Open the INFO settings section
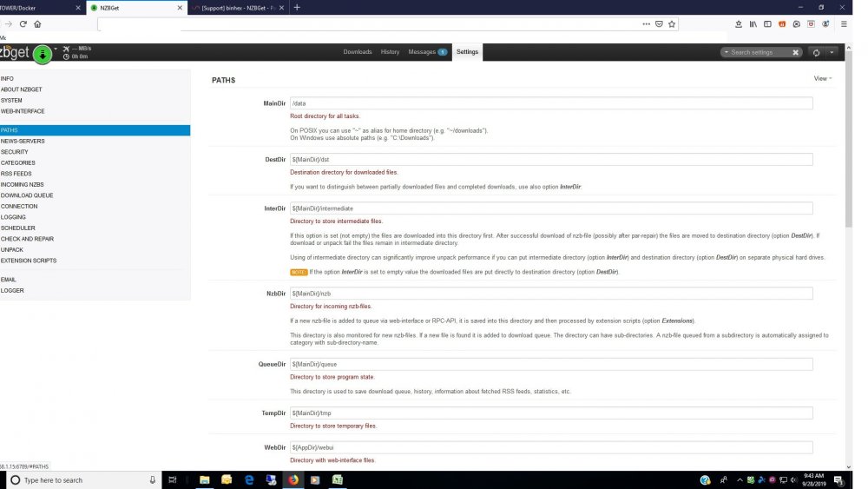This screenshot has height=489, width=868. tap(7, 79)
